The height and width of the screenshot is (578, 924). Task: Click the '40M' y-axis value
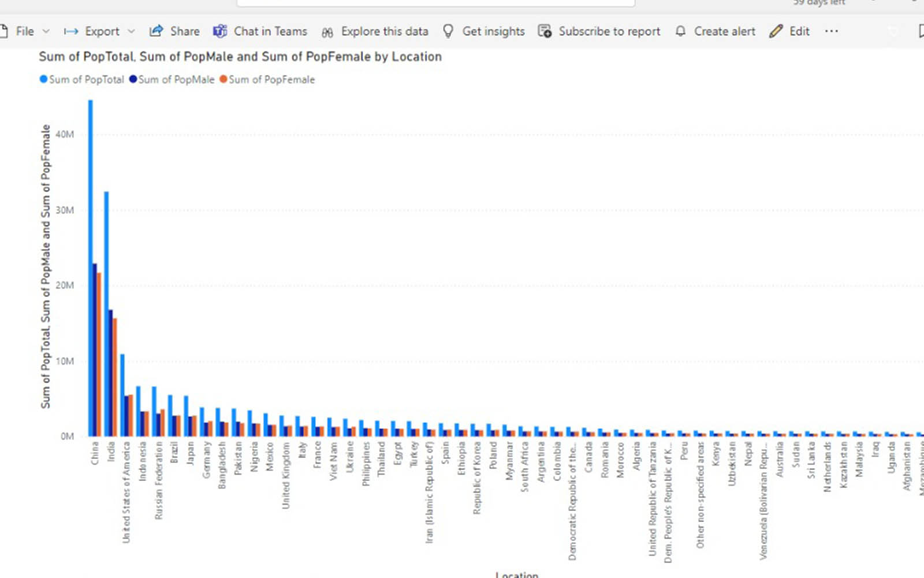[x=65, y=134]
